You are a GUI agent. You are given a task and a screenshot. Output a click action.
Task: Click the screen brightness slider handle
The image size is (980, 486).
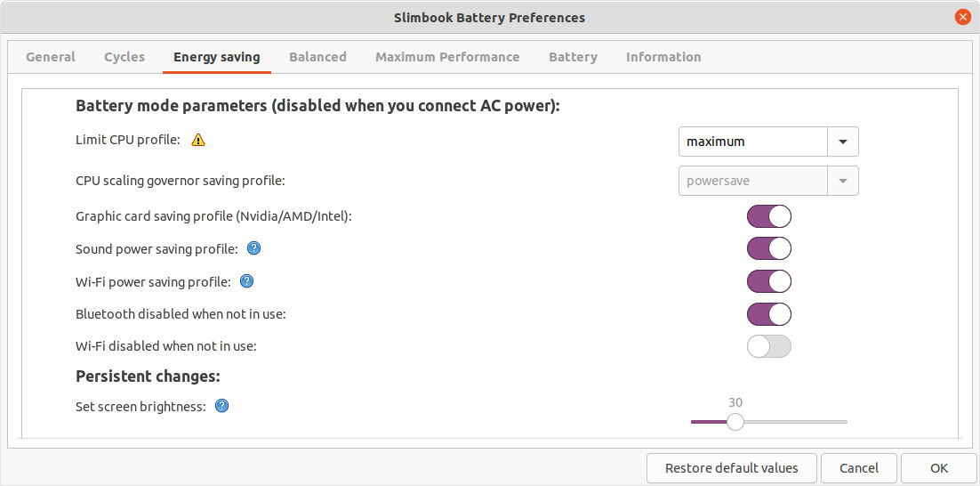pos(735,422)
